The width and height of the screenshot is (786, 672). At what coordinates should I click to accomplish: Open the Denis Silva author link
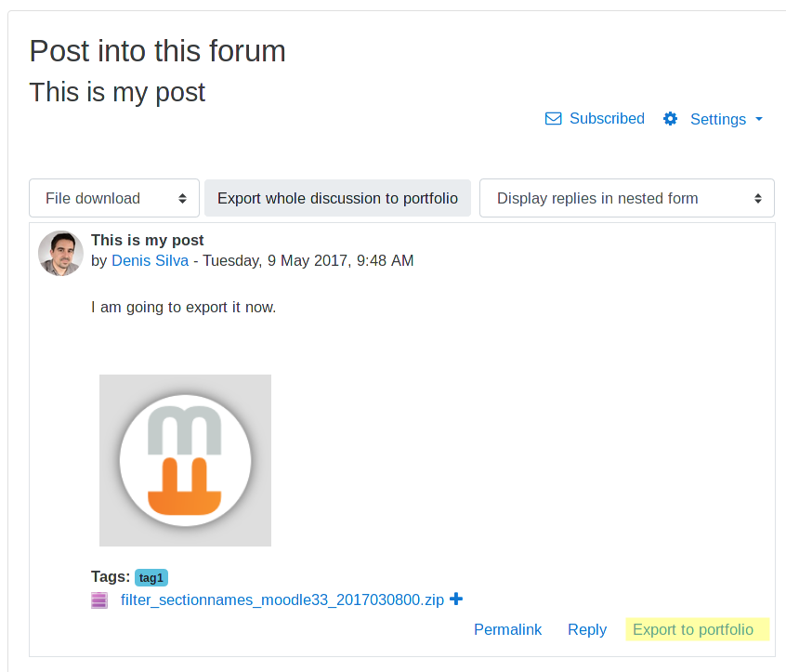click(x=150, y=261)
